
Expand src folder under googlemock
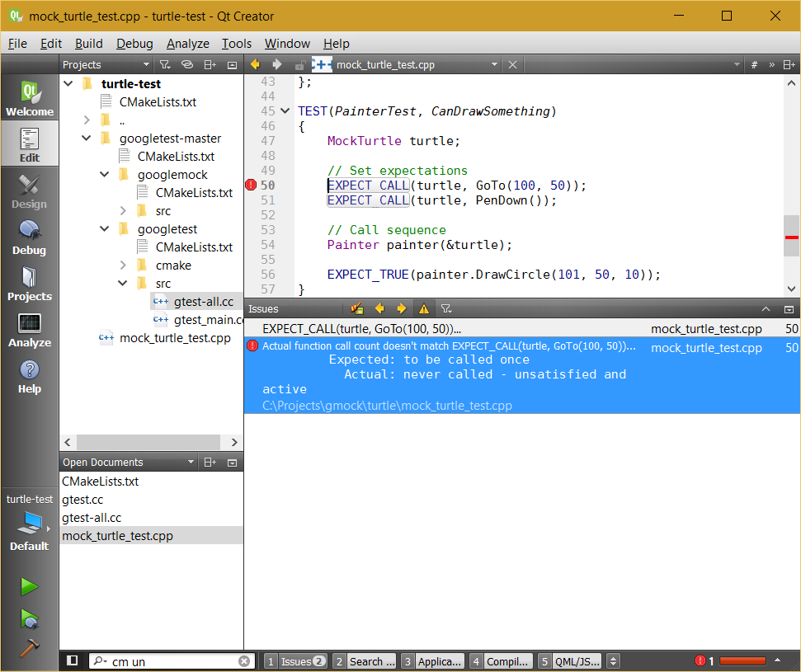(x=123, y=210)
